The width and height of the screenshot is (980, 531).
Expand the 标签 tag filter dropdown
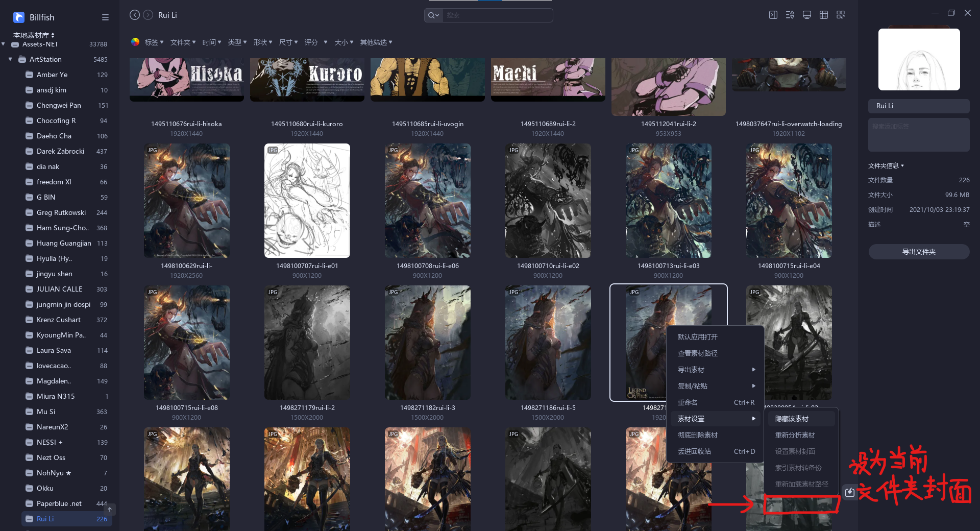click(x=154, y=42)
